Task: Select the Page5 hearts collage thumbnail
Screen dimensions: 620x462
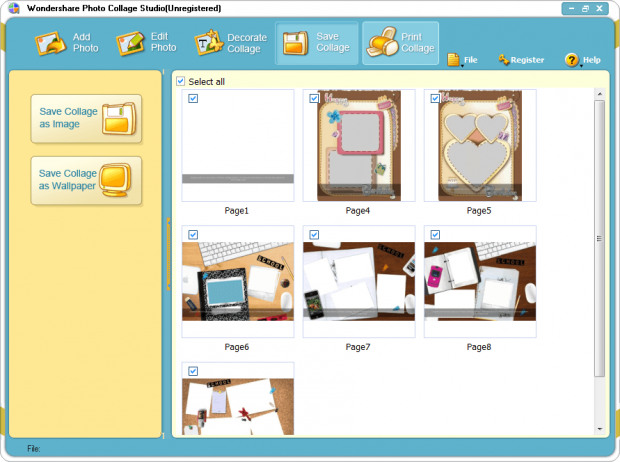Action: click(x=480, y=145)
